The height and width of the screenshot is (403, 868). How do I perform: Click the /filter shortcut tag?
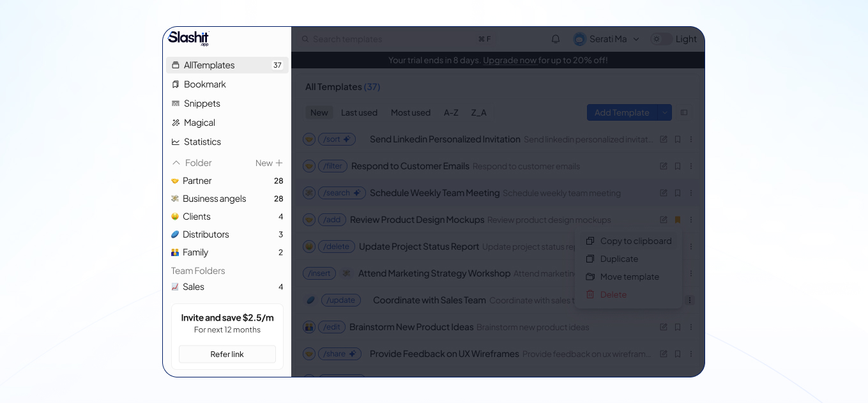[x=333, y=166]
